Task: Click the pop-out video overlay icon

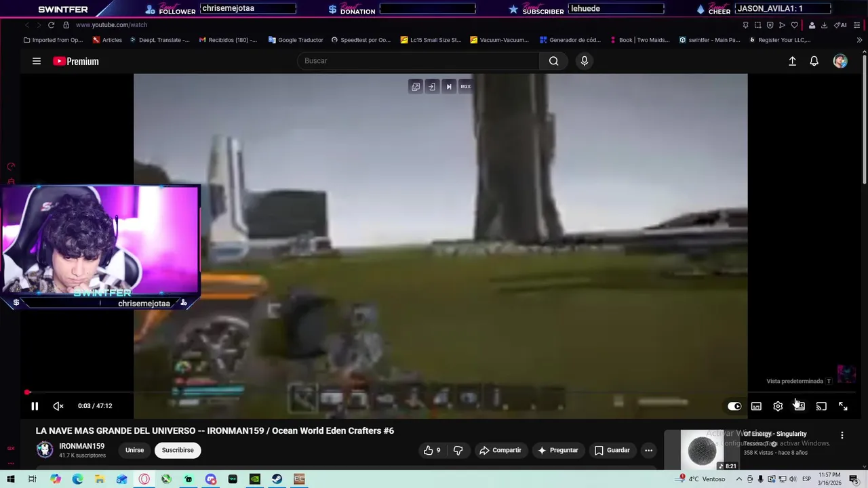Action: [416, 87]
